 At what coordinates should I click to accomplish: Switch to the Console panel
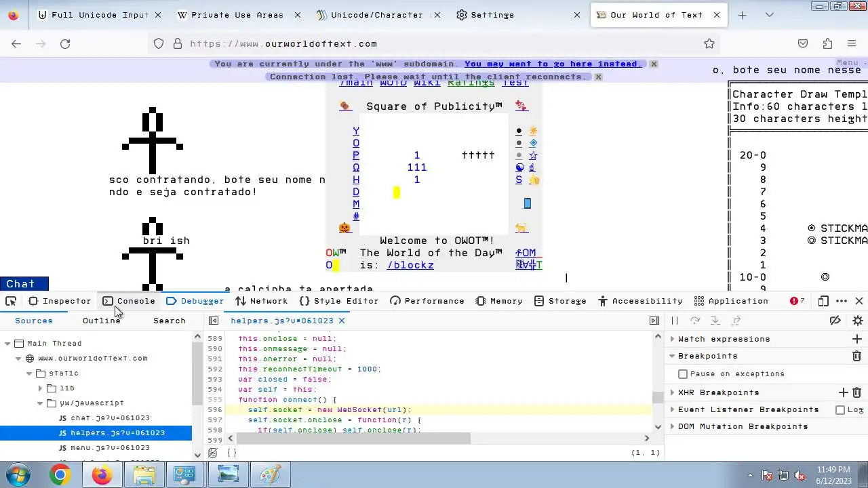(x=129, y=301)
